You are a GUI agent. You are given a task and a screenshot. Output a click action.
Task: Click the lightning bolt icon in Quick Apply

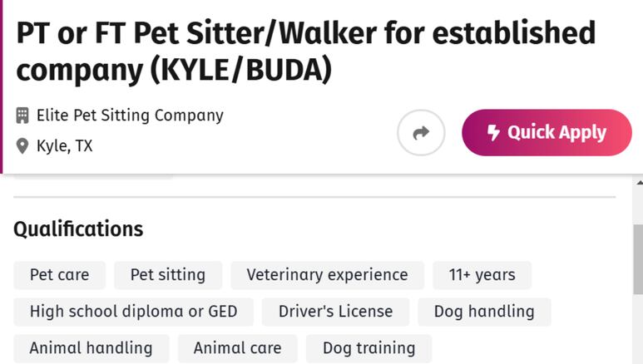pos(493,133)
